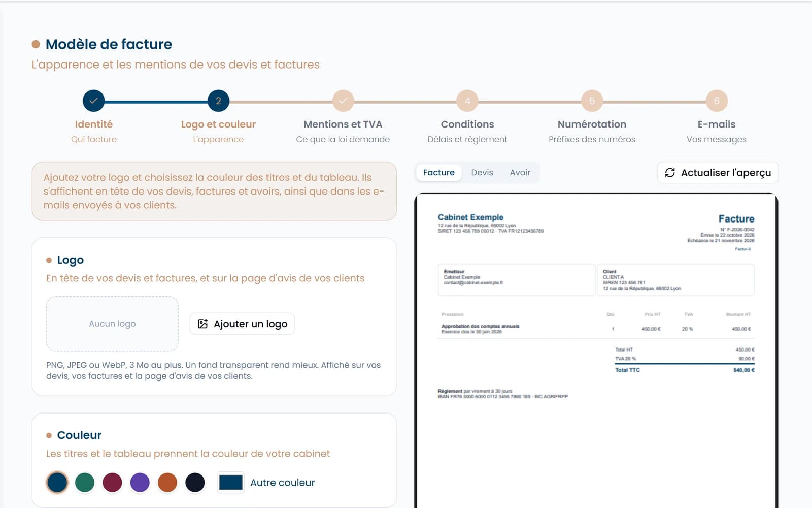Click 'Préfixes des numéros' subtitle text
812x508 pixels.
click(x=592, y=139)
